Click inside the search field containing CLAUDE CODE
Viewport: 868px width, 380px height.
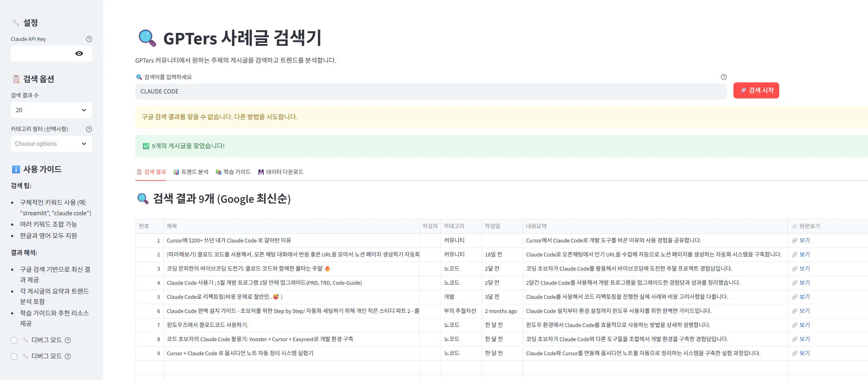pyautogui.click(x=394, y=91)
